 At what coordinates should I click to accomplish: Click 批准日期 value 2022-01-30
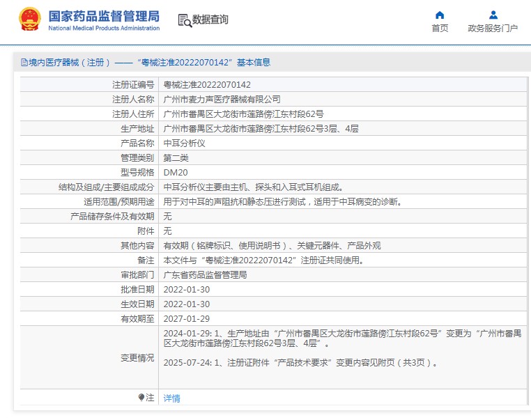click(187, 290)
